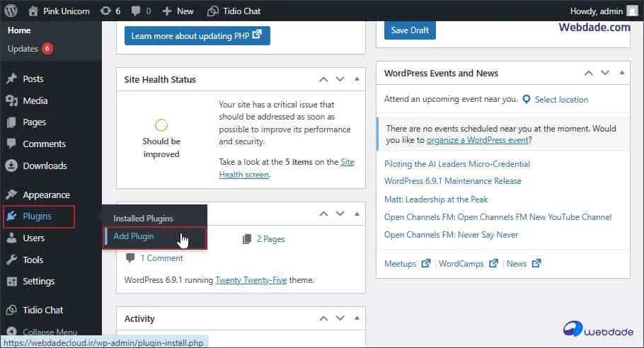This screenshot has height=348, width=644.
Task: Move WordPress Events and News panel up
Action: 589,73
